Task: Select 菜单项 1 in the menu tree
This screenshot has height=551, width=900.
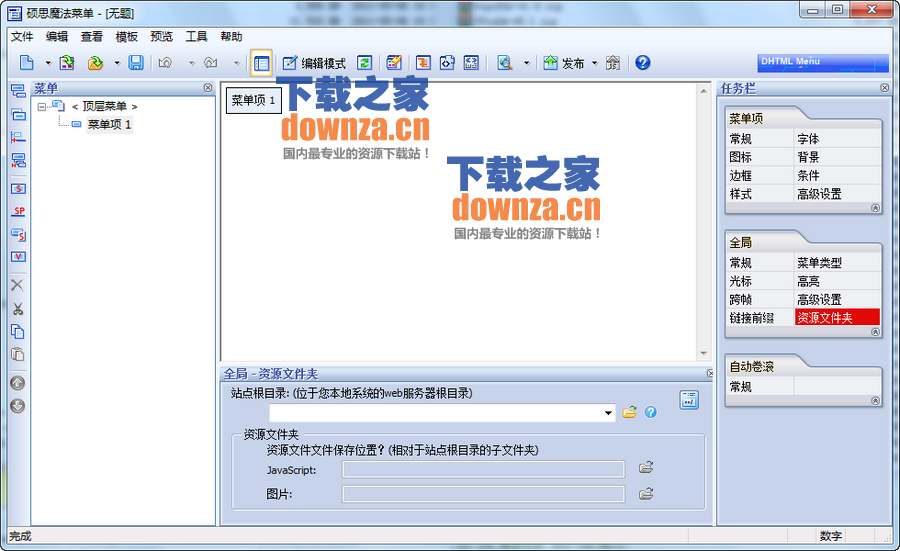Action: click(109, 124)
